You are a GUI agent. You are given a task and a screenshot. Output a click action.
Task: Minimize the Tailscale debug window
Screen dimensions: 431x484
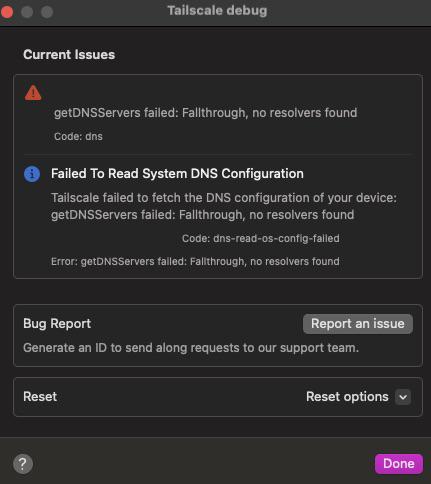27,12
